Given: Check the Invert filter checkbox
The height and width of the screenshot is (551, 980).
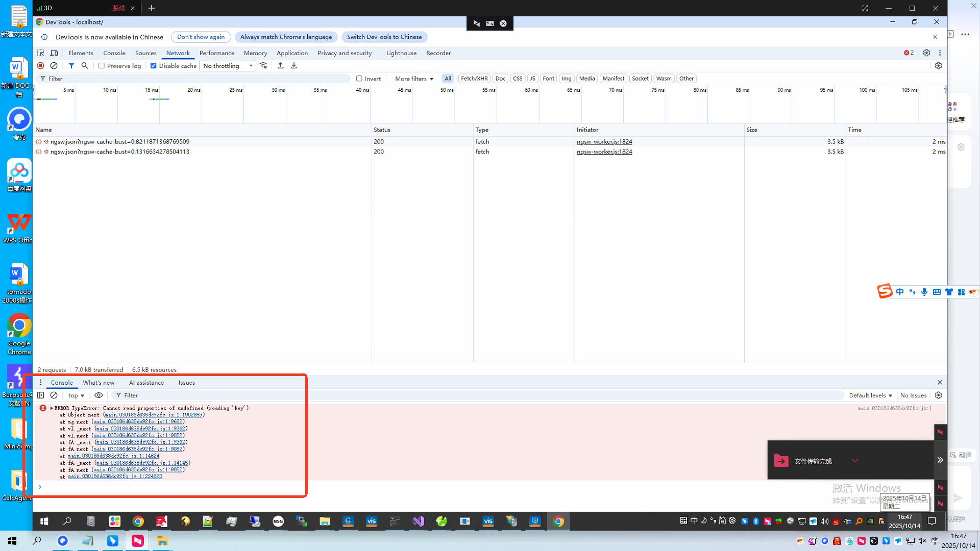Looking at the screenshot, I should tap(359, 79).
